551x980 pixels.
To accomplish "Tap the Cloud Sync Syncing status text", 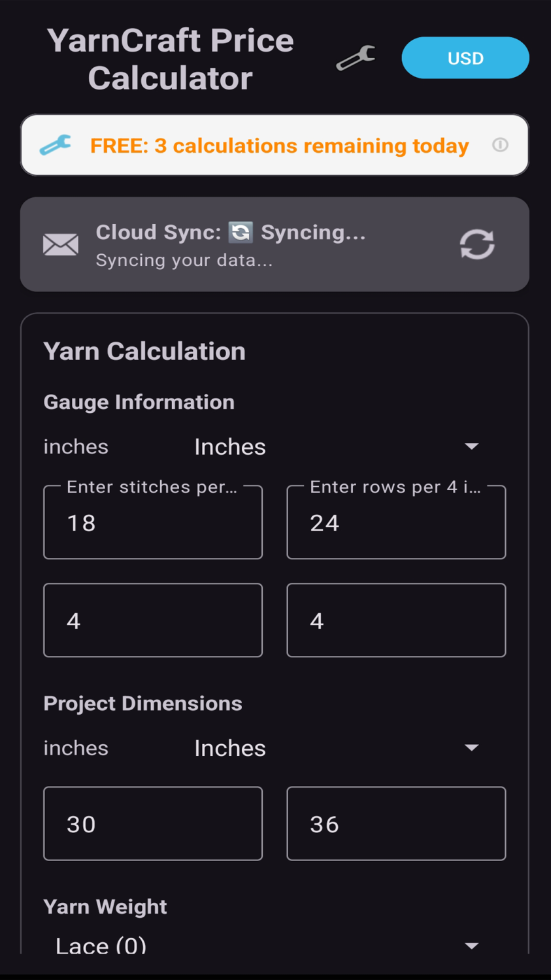I will [x=231, y=233].
